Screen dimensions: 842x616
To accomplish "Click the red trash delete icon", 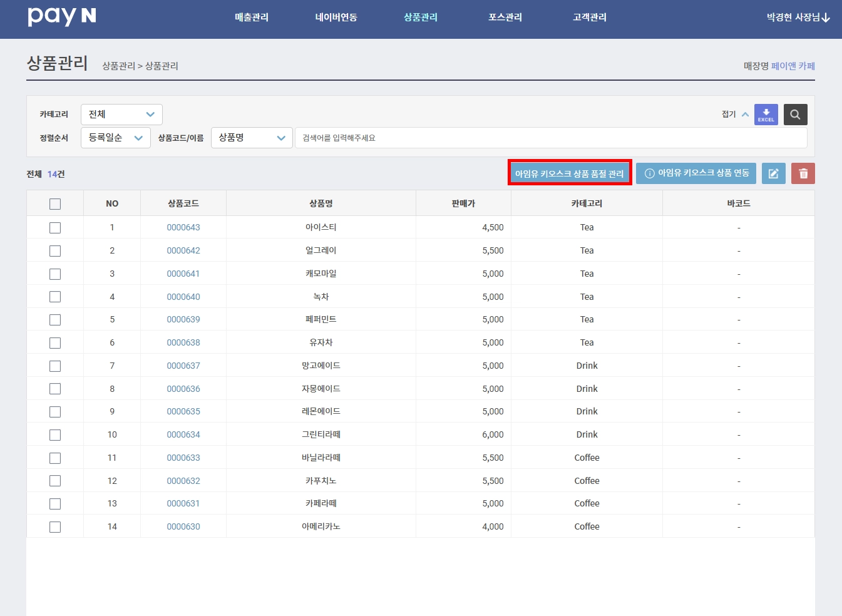I will click(803, 173).
